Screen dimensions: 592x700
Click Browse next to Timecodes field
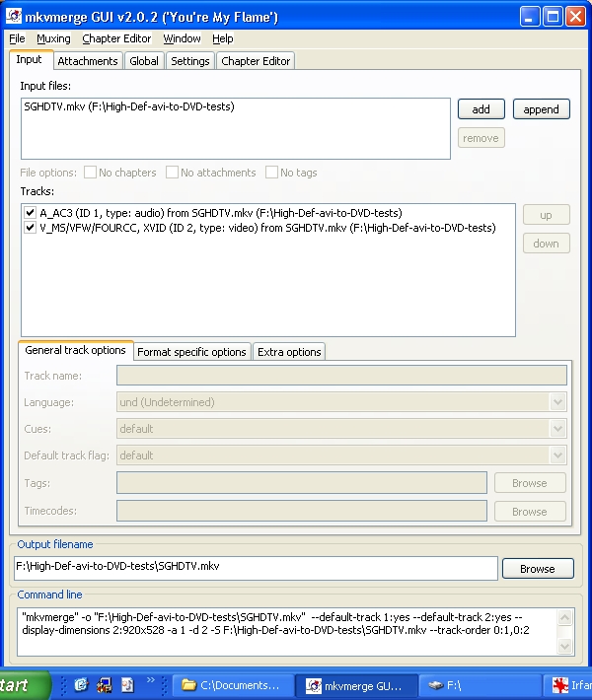530,512
